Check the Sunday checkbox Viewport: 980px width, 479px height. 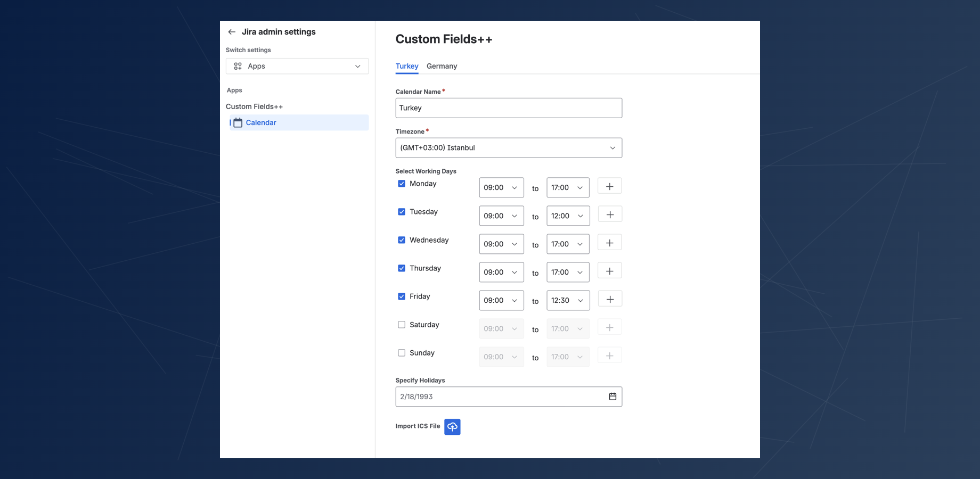coord(402,353)
